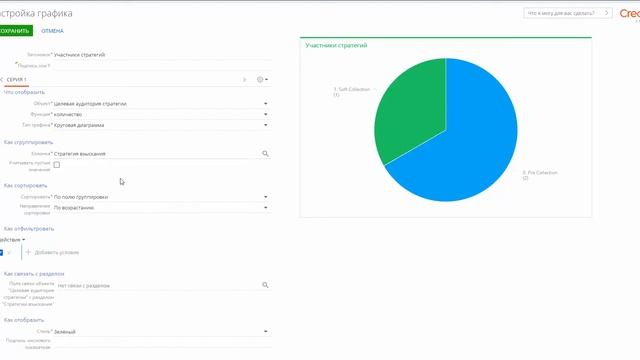Viewport: 640px width, 360px height.
Task: Click the bottom caption input field
Action: 162,344
